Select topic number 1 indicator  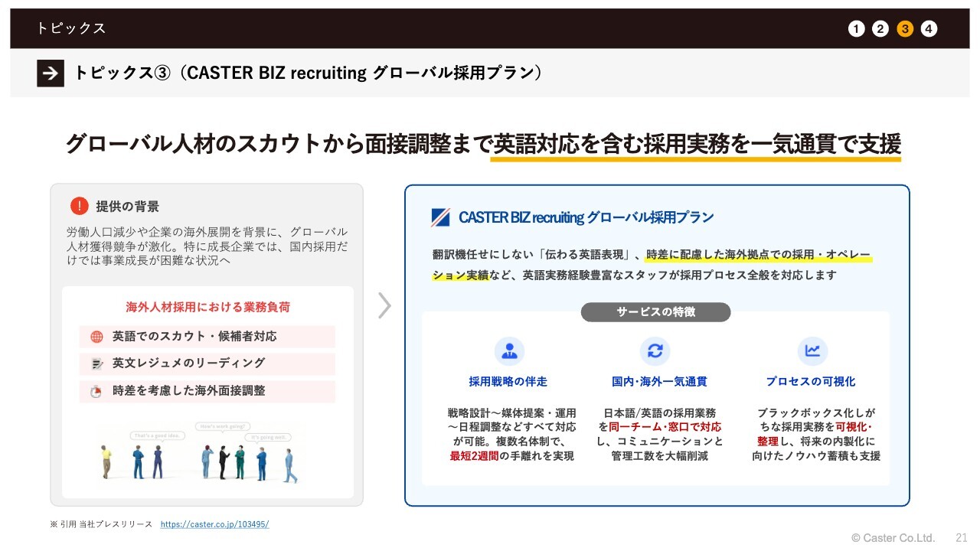point(856,29)
